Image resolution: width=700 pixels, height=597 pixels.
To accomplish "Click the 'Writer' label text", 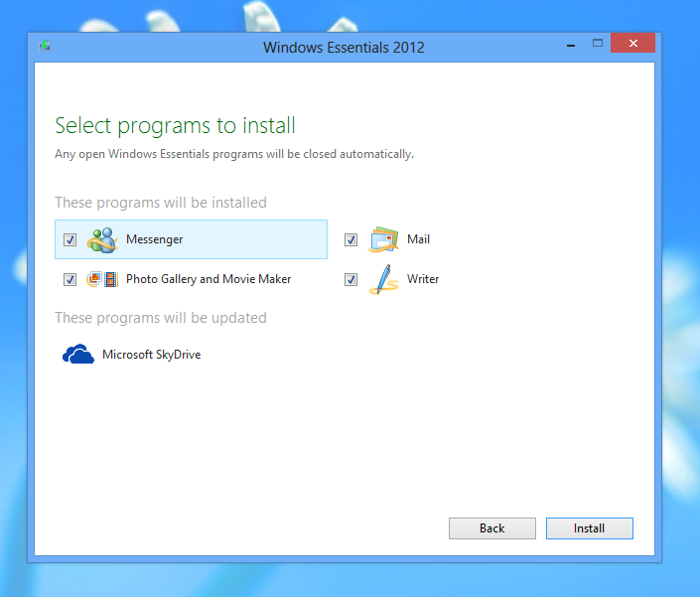I will [423, 278].
